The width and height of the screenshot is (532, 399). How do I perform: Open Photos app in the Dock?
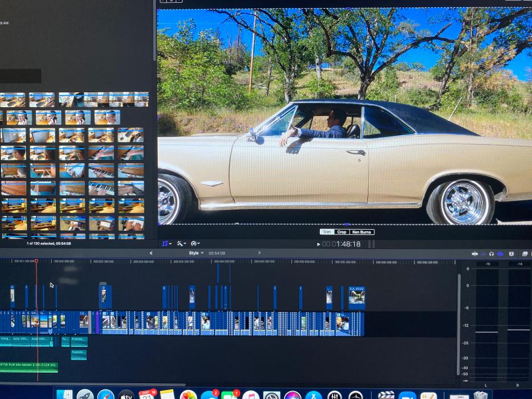[188, 395]
